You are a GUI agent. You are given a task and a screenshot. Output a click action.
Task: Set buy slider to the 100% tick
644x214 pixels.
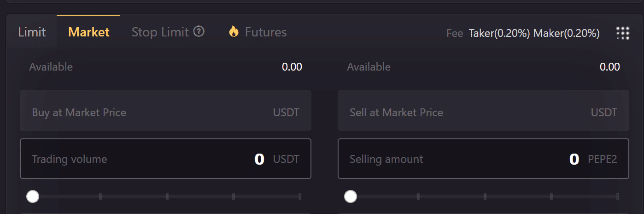(x=300, y=197)
